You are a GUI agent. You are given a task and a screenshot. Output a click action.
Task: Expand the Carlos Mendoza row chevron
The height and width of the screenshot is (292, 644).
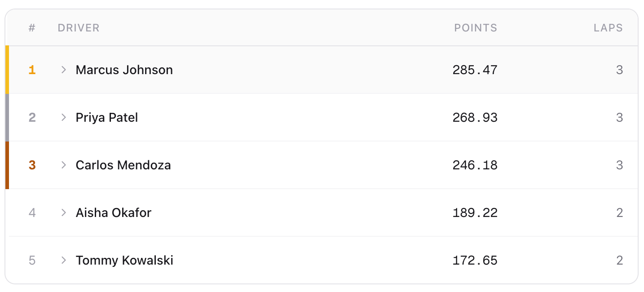tap(64, 165)
